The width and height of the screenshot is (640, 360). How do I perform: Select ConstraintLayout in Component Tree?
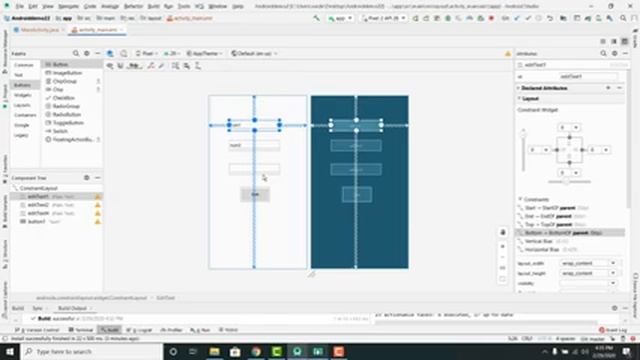coord(38,189)
